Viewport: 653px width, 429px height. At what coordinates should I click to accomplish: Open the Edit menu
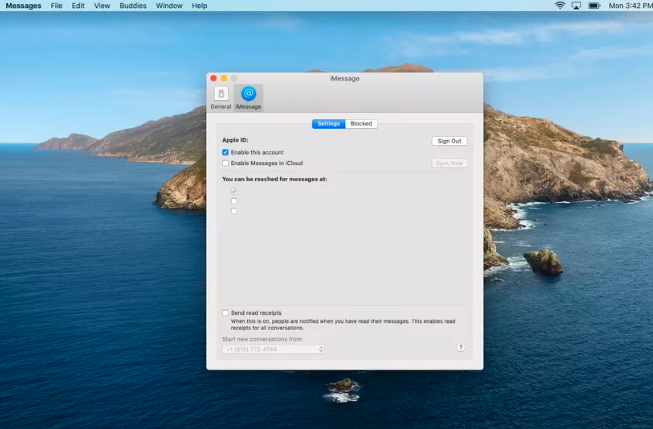(78, 6)
